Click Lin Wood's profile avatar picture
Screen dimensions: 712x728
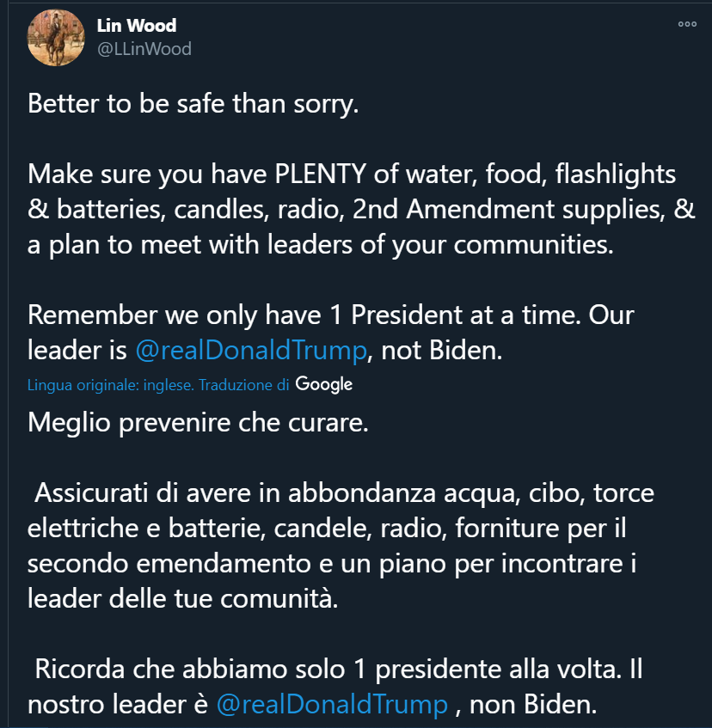click(56, 38)
